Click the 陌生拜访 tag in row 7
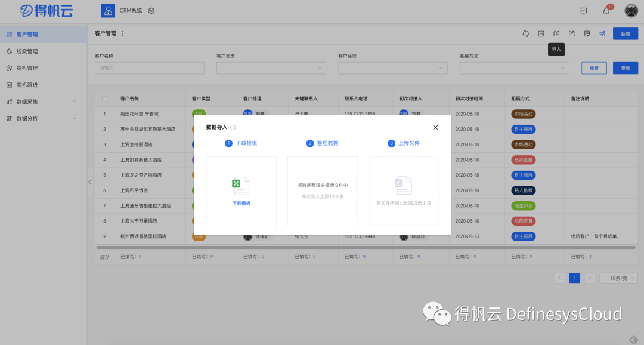The height and width of the screenshot is (345, 644). (x=524, y=205)
